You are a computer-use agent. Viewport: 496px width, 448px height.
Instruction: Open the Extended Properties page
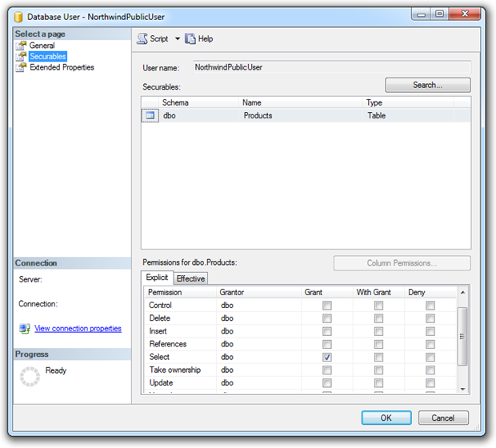[x=62, y=67]
